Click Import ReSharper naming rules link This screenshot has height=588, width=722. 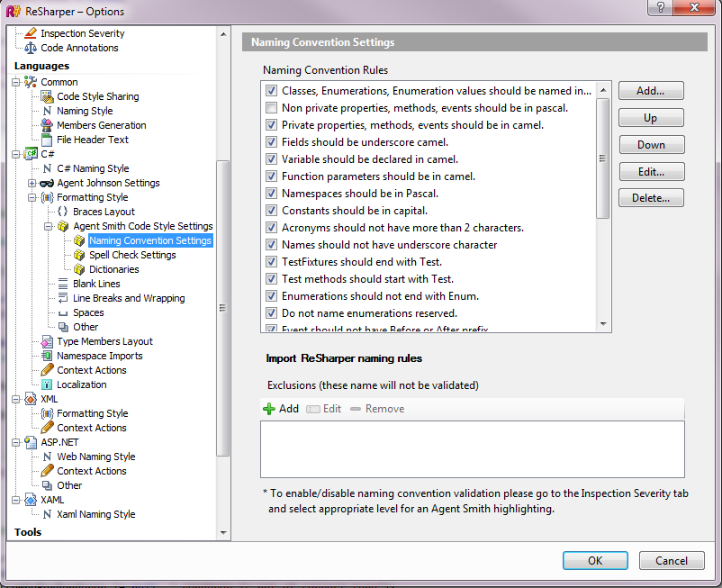344,358
